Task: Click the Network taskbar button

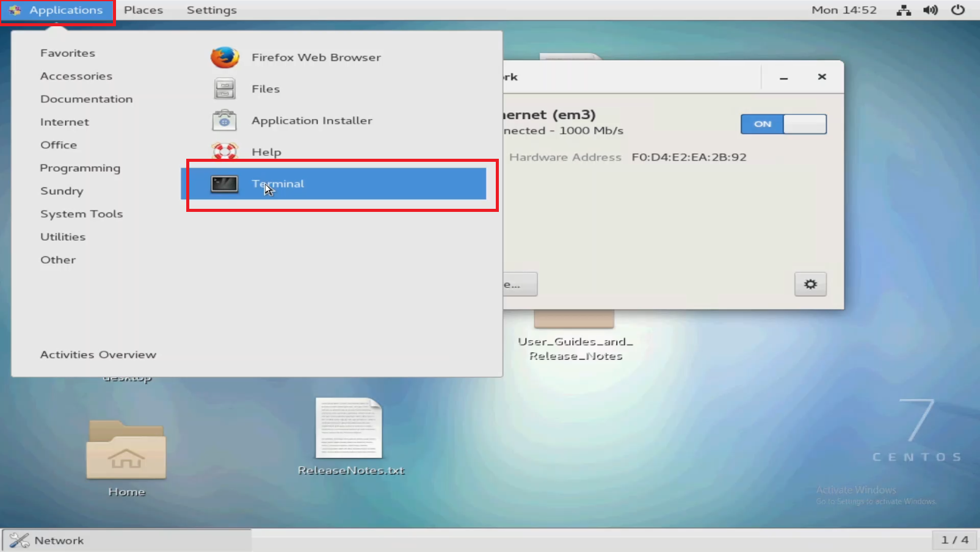Action: tap(127, 540)
